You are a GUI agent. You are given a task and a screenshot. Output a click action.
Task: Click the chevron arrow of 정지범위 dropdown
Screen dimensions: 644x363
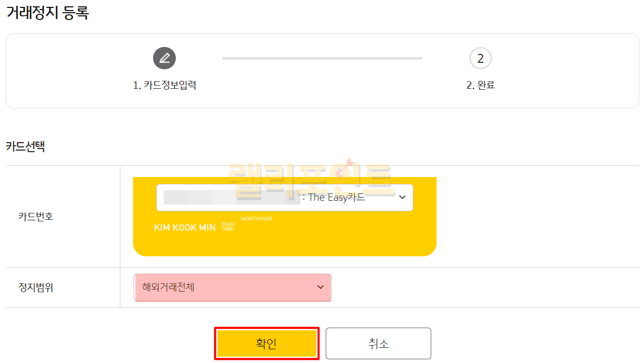[x=320, y=287]
